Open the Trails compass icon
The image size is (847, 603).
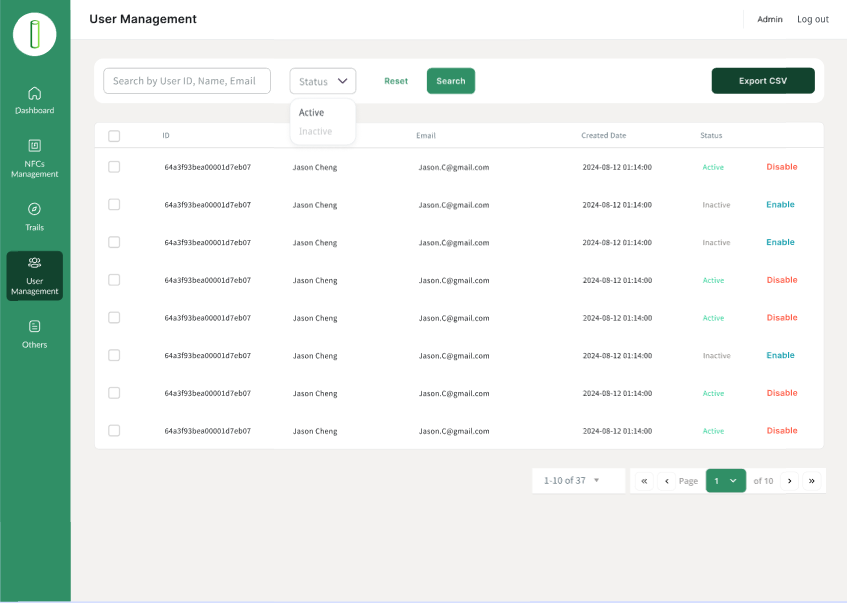click(x=35, y=209)
